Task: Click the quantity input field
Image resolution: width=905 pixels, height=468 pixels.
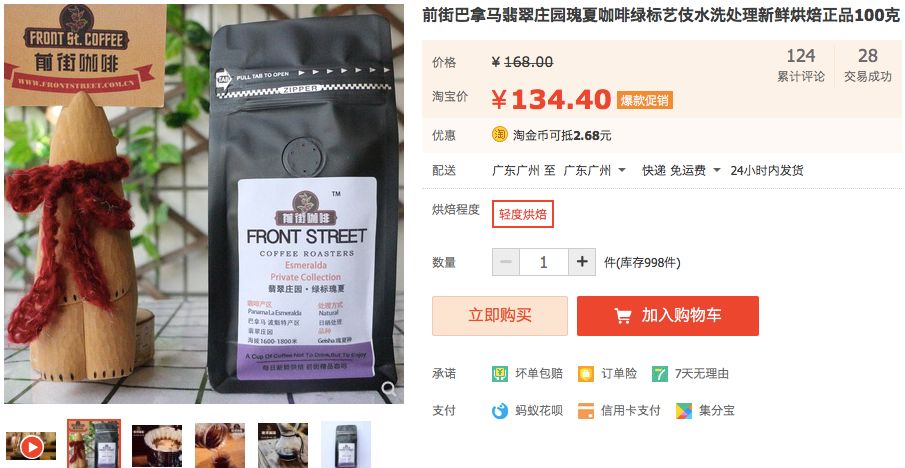Action: [544, 262]
